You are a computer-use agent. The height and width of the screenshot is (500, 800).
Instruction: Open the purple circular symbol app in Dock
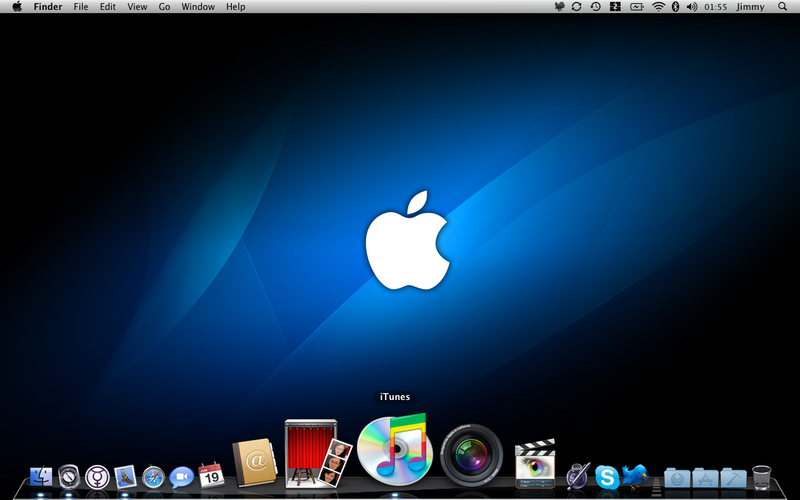(97, 478)
